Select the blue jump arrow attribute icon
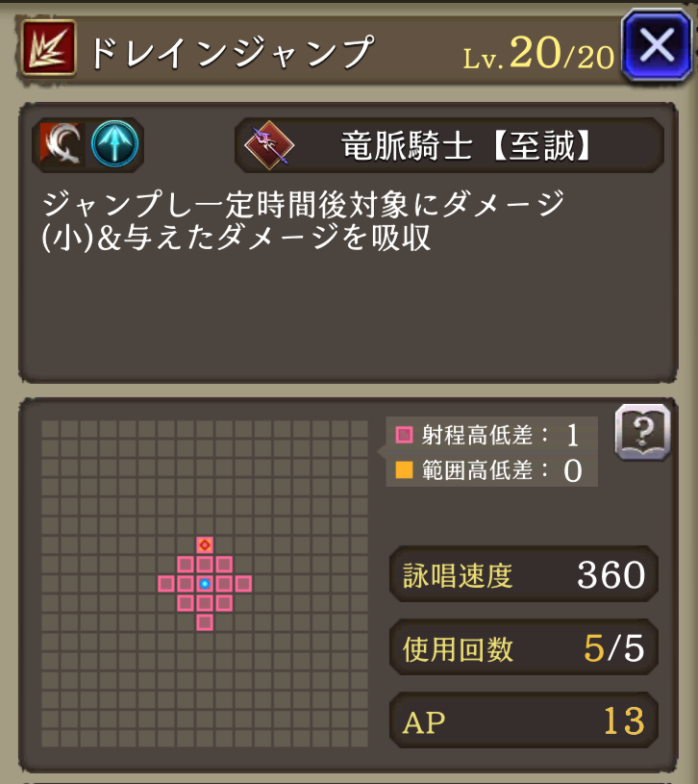Image resolution: width=698 pixels, height=784 pixels. coord(115,143)
